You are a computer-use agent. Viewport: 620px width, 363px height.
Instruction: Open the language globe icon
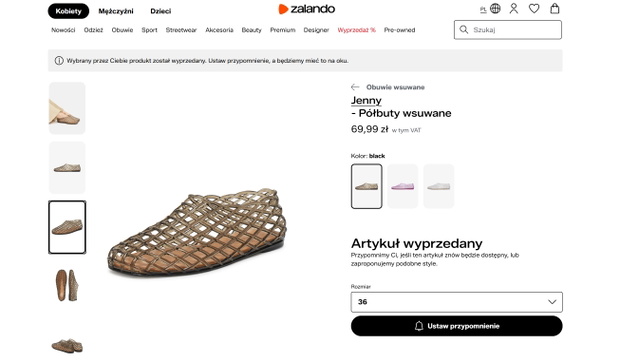pyautogui.click(x=495, y=9)
